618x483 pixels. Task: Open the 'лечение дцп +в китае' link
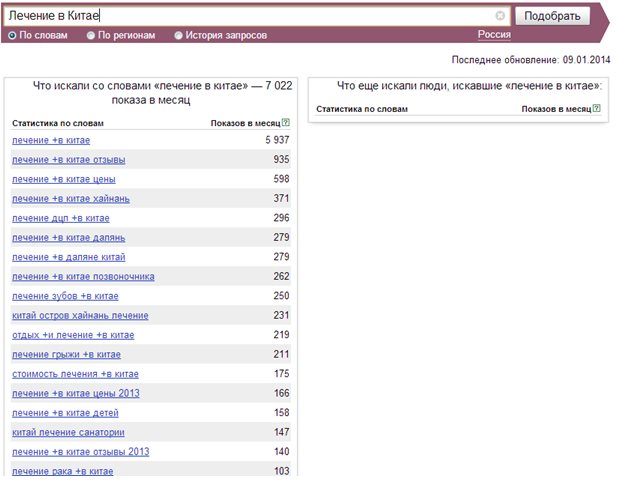tap(61, 218)
